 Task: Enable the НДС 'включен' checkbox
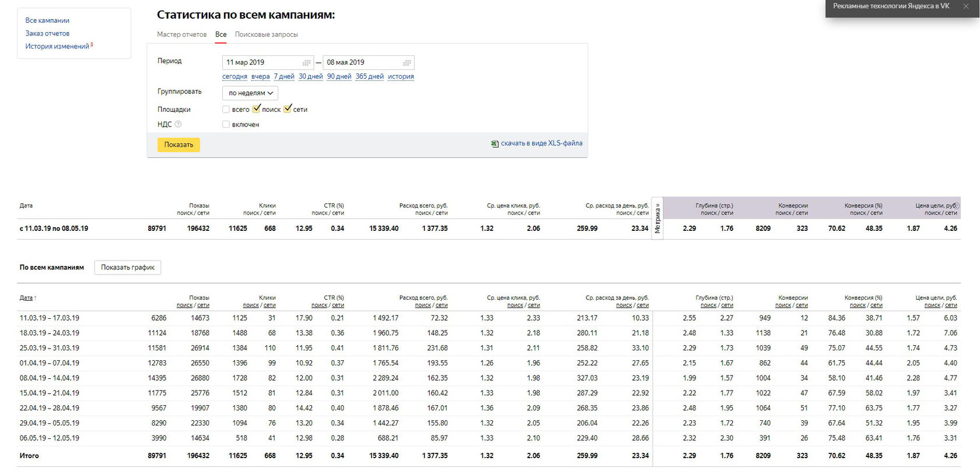pyautogui.click(x=226, y=125)
